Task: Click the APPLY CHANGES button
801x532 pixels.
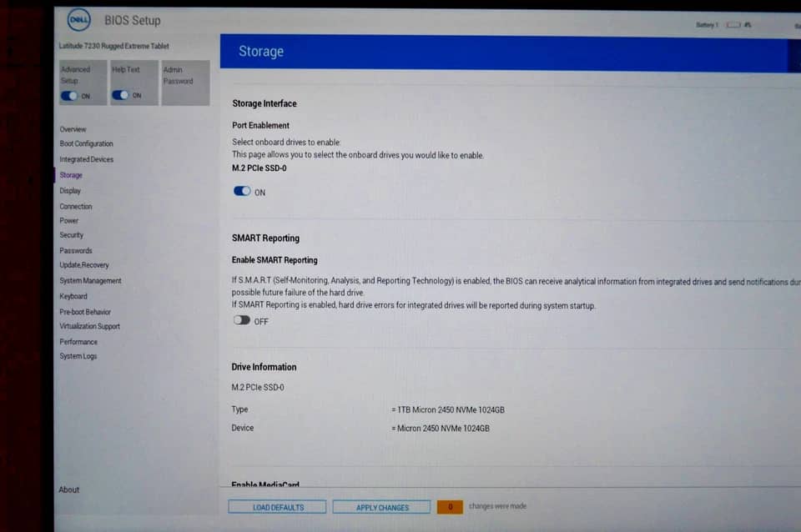Action: coord(381,507)
